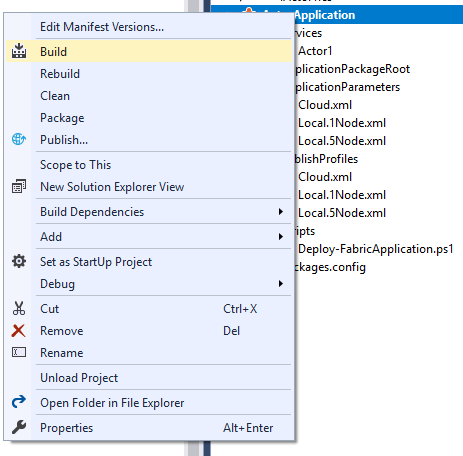Select Cloud.xml under PublishProfiles
The image size is (463, 456).
point(325,177)
